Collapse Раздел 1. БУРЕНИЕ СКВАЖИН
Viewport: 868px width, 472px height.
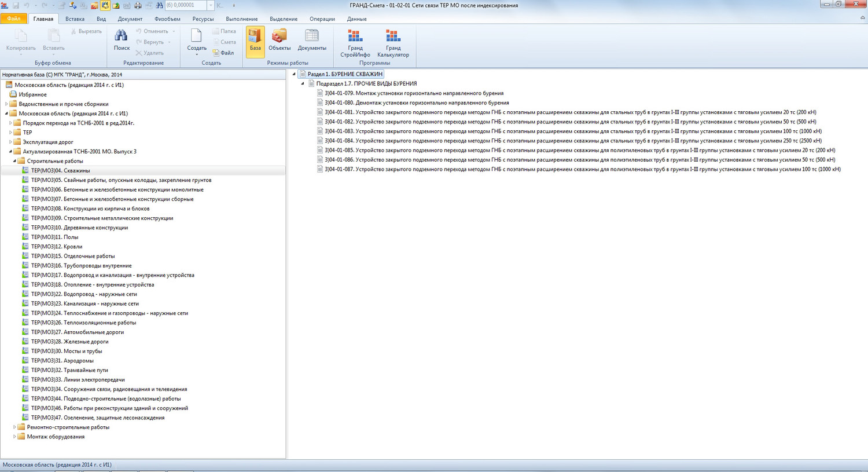pyautogui.click(x=294, y=74)
